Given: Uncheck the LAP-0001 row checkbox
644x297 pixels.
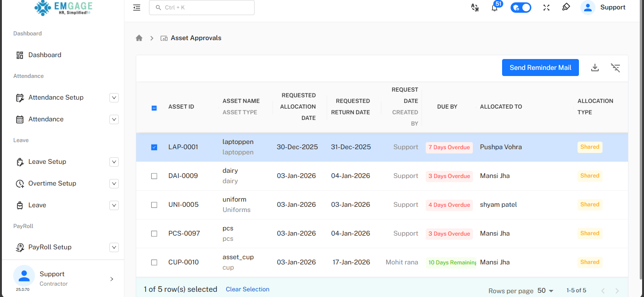Looking at the screenshot, I should click(154, 147).
